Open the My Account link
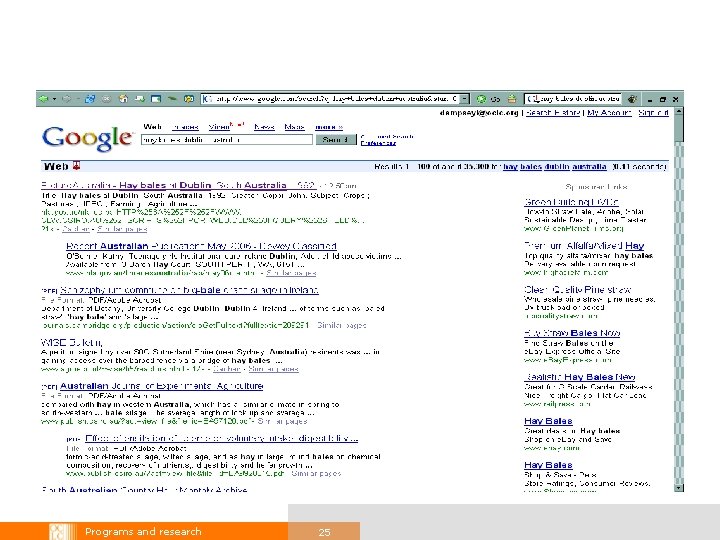The width and height of the screenshot is (720, 540). coord(609,112)
